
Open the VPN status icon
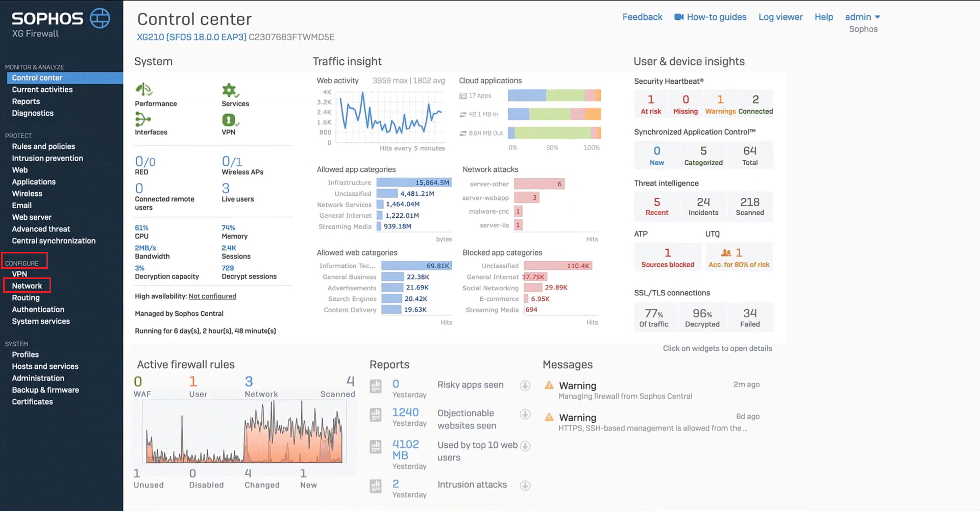[229, 120]
